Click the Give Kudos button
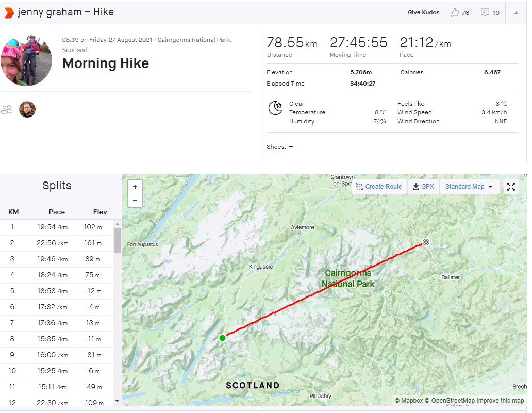The height and width of the screenshot is (413, 532). click(423, 12)
